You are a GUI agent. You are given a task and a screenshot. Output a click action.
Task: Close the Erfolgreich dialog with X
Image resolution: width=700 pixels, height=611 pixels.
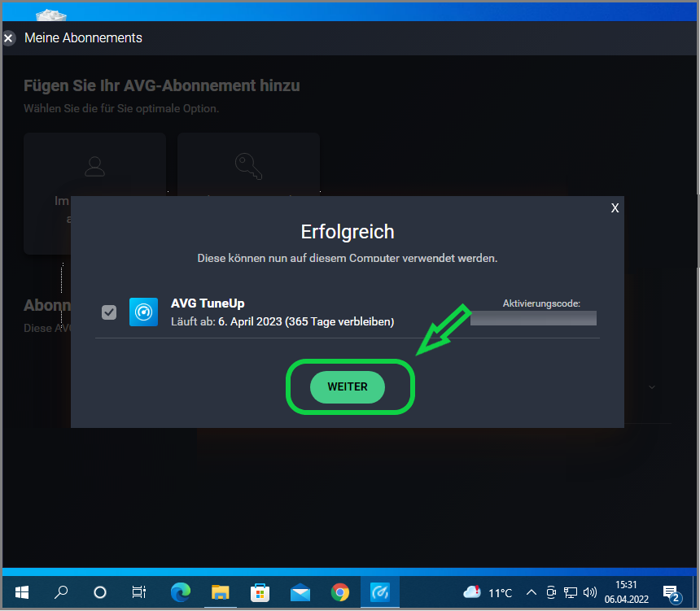[x=615, y=208]
